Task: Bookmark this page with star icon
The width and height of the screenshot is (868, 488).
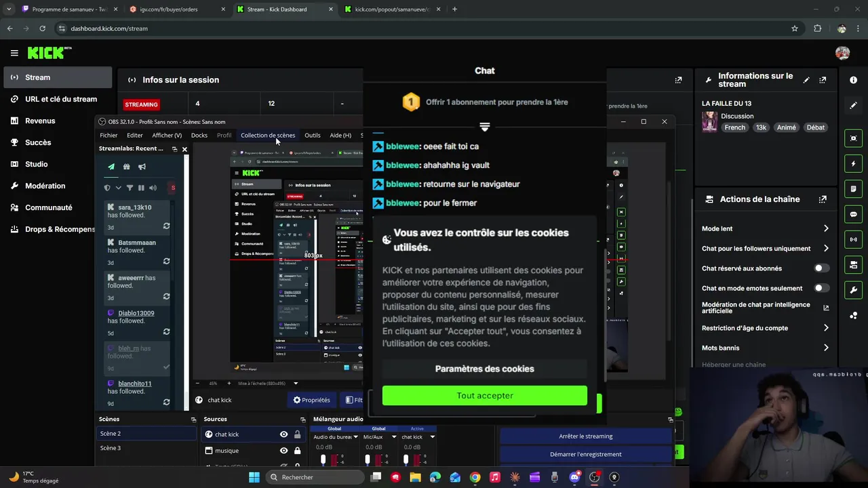Action: point(795,28)
